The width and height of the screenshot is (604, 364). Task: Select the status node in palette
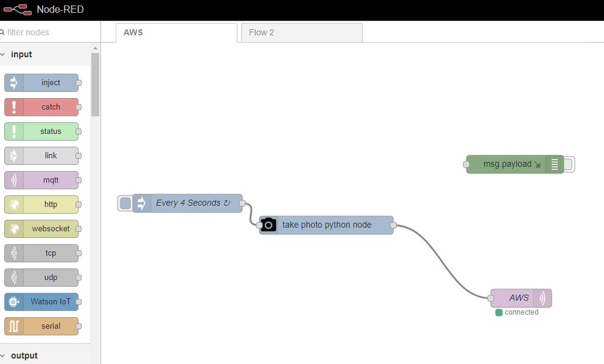coord(41,131)
